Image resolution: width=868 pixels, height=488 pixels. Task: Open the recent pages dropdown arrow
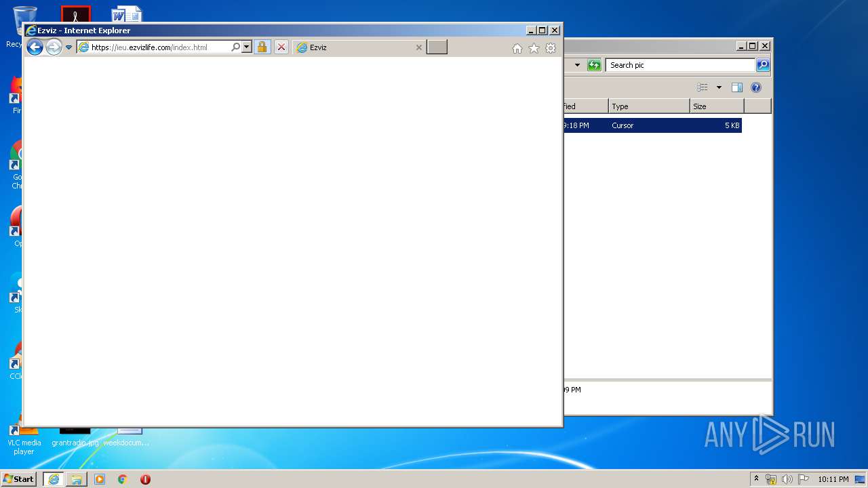point(68,47)
